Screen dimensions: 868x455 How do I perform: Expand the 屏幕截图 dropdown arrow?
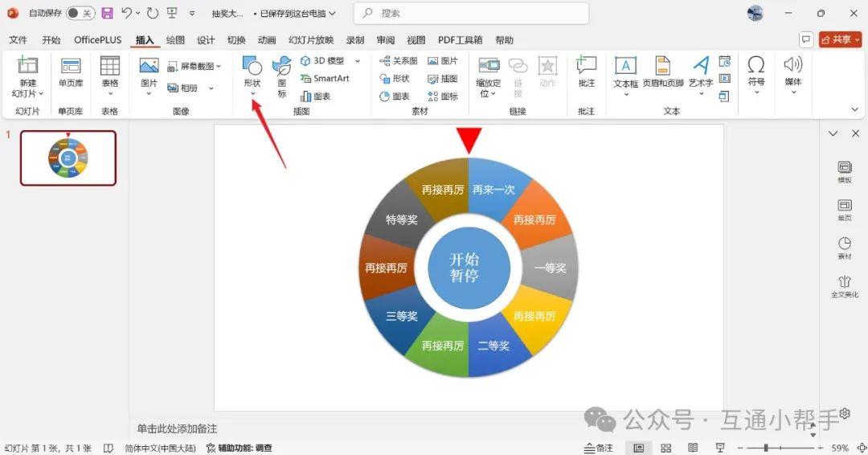219,67
